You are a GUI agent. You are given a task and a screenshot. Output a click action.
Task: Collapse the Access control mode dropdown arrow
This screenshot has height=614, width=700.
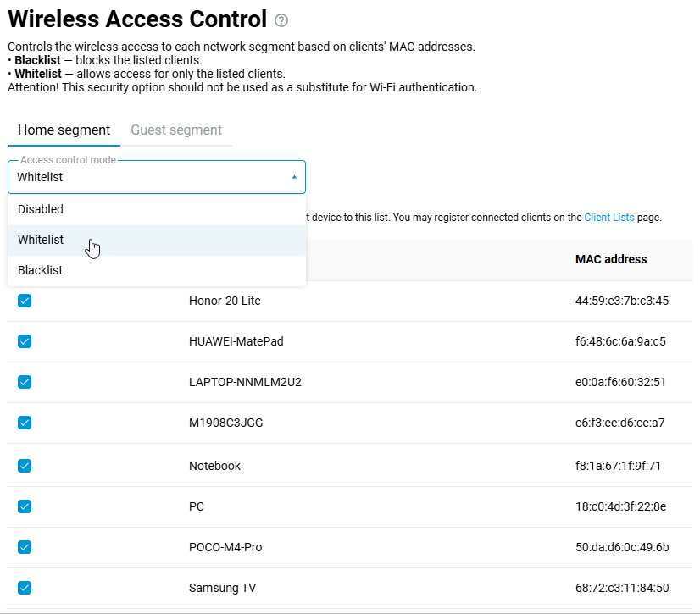coord(294,177)
